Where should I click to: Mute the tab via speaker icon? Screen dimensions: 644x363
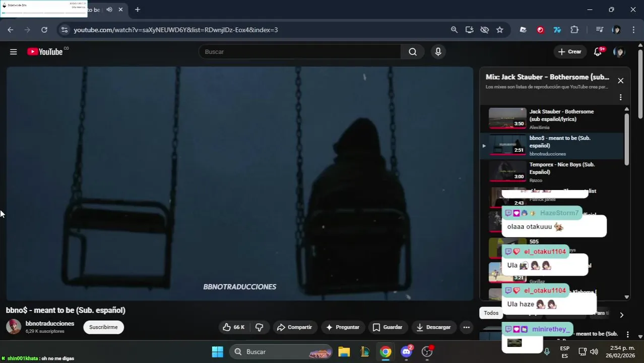pos(109,10)
